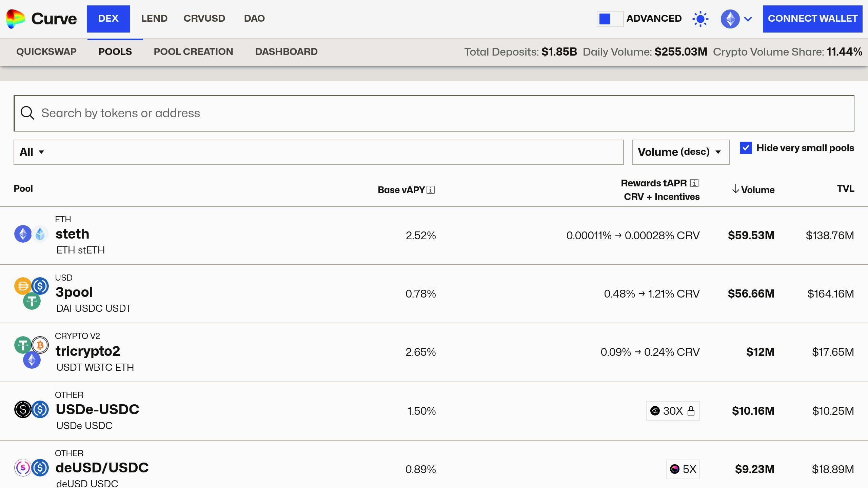Click USDC token icon in deUSD/USDC row
Screen dimensions: 868x488
(x=40, y=468)
